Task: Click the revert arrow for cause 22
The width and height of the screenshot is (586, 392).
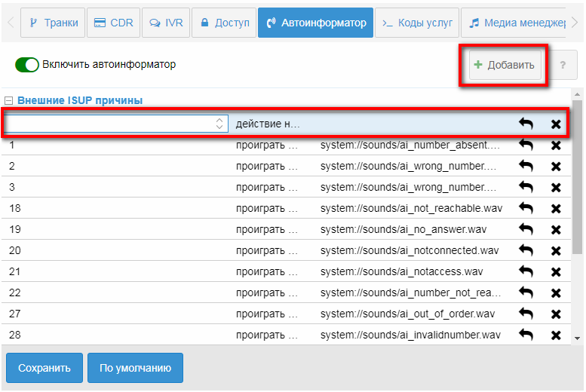Action: coord(526,292)
